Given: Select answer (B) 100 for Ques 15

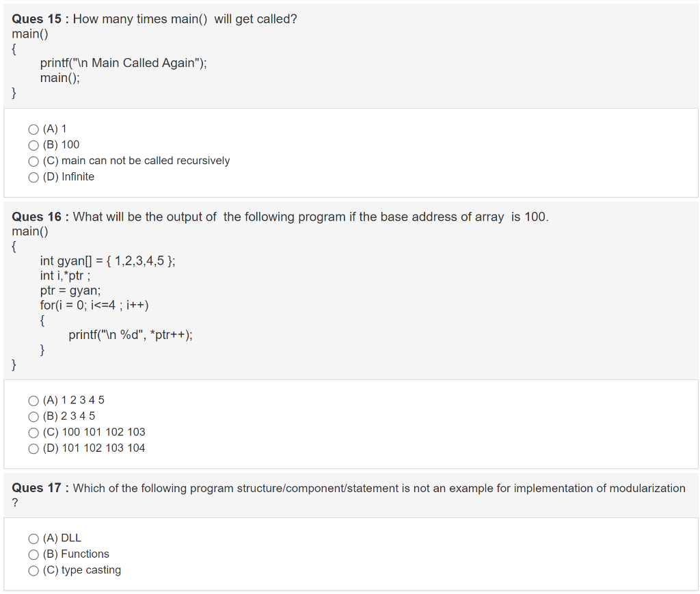Looking at the screenshot, I should coord(33,145).
